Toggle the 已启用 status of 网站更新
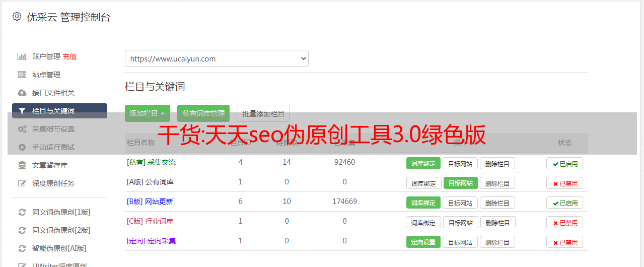Image resolution: width=644 pixels, height=267 pixels. [x=565, y=203]
